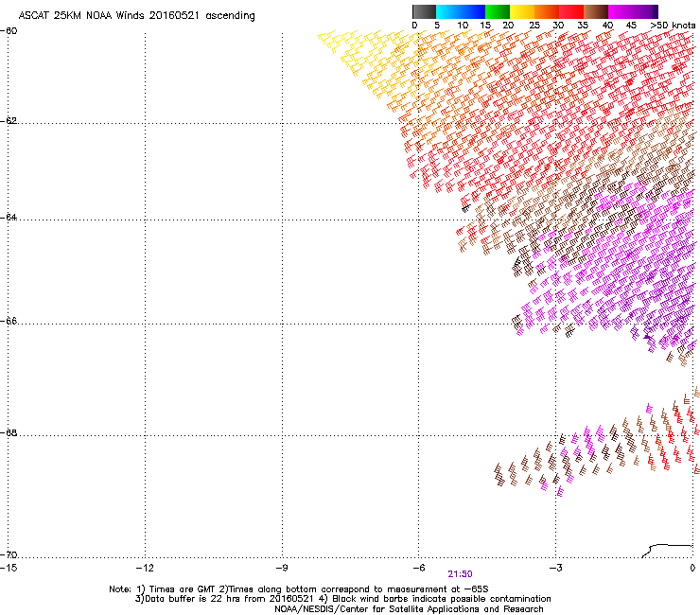Click the green 15-20 knots legend segment

click(x=498, y=11)
